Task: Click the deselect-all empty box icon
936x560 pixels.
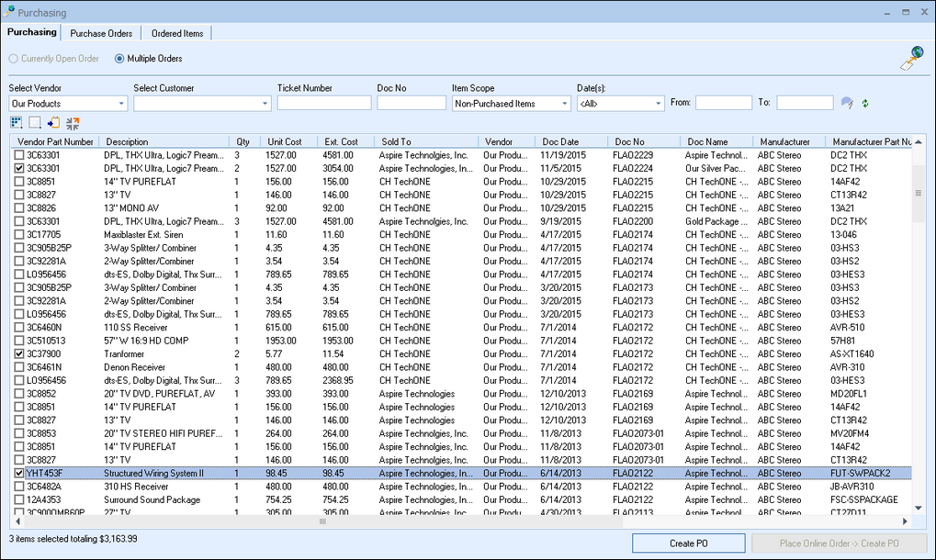Action: 35,122
